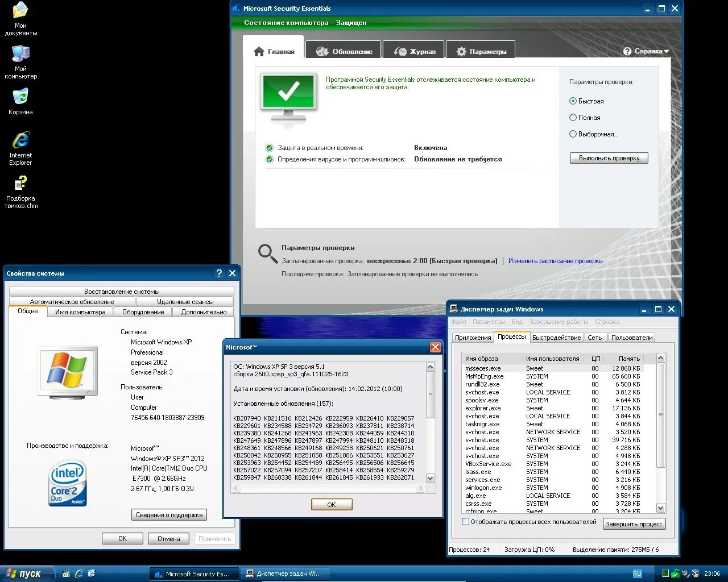Open Удаленные сеансы tab

pyautogui.click(x=185, y=302)
